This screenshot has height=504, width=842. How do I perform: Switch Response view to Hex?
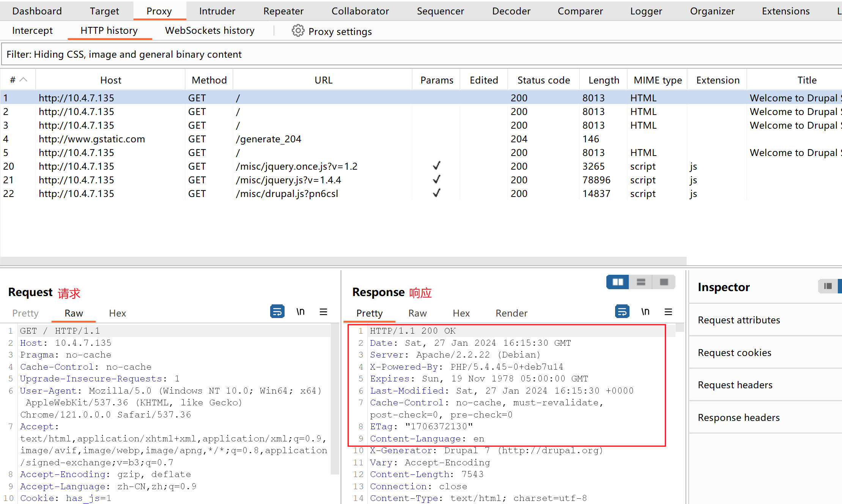click(461, 313)
